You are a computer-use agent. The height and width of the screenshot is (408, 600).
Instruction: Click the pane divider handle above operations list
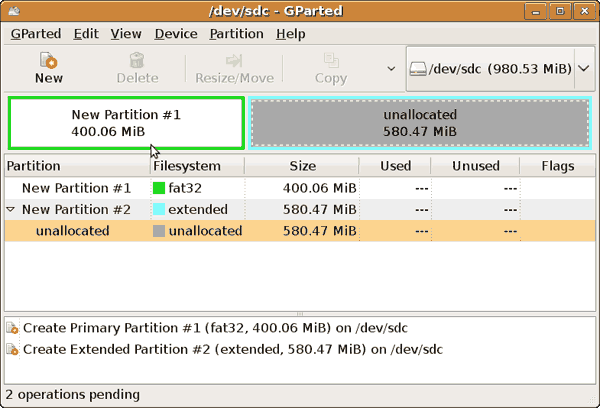coord(300,314)
